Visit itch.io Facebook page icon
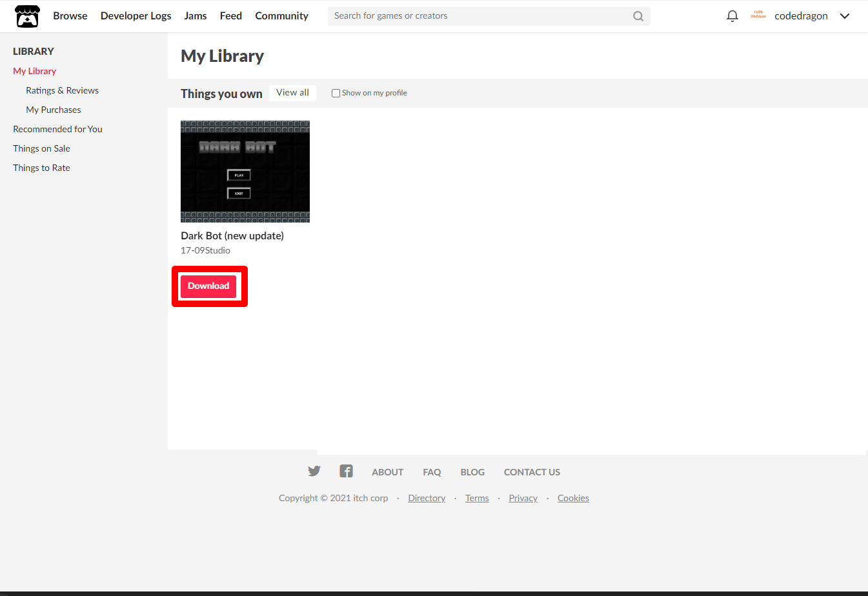The width and height of the screenshot is (868, 596). pos(347,471)
